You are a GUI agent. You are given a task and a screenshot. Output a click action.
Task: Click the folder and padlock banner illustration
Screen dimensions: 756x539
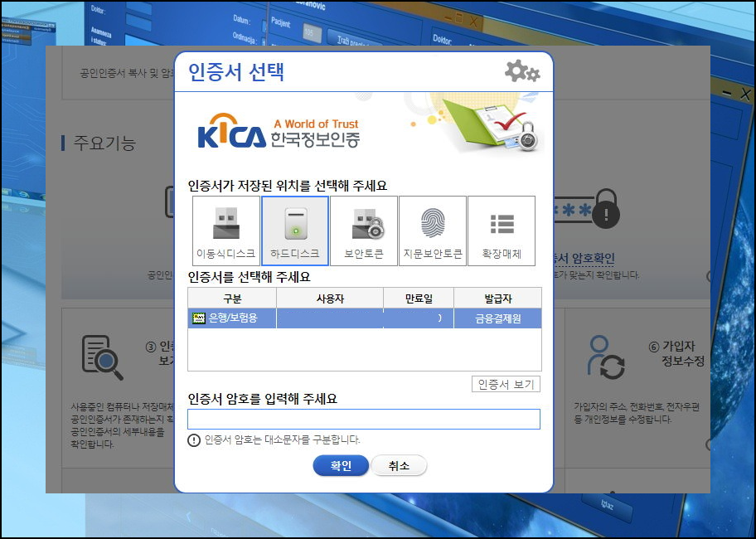(492, 124)
